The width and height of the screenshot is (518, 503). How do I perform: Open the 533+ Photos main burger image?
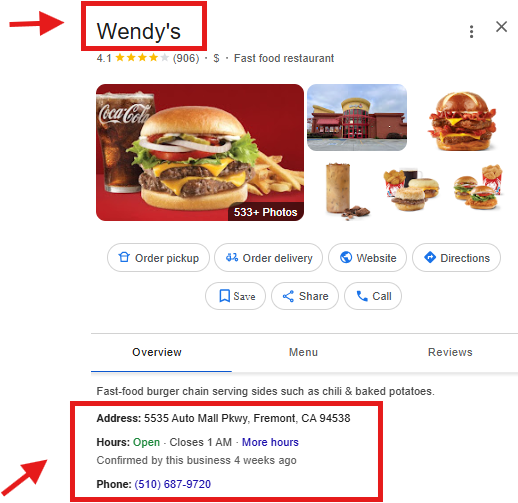(200, 152)
